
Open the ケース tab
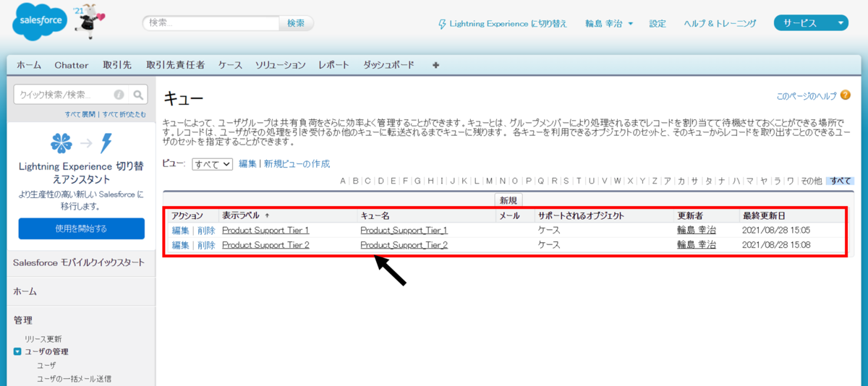point(230,65)
